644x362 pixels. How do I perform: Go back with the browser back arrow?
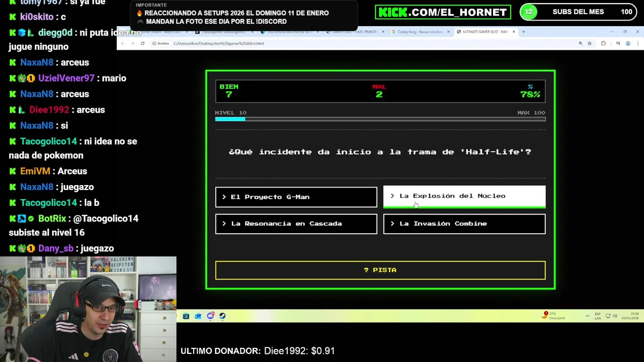point(123,43)
